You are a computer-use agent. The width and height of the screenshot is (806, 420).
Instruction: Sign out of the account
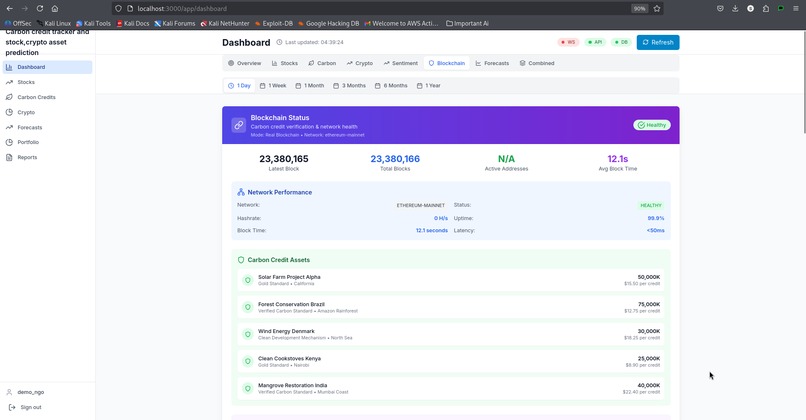tap(26, 407)
